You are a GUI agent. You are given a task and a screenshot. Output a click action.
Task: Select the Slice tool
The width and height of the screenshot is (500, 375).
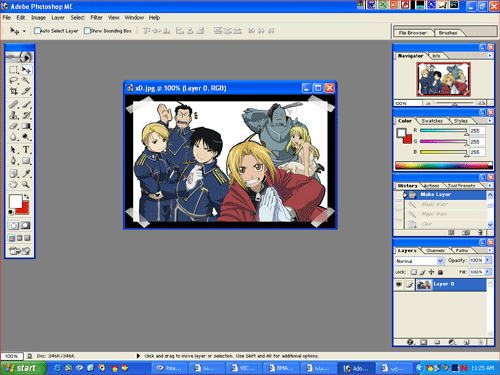pos(26,91)
